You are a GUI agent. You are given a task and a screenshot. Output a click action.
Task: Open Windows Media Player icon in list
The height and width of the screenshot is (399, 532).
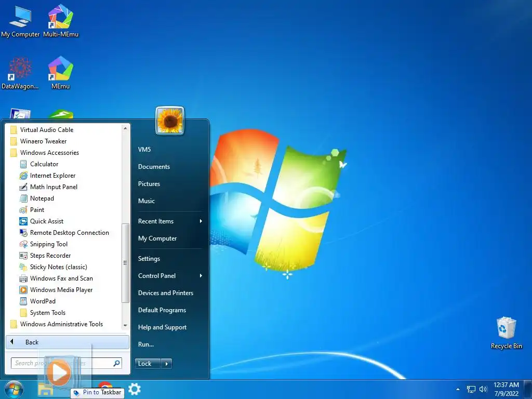23,290
